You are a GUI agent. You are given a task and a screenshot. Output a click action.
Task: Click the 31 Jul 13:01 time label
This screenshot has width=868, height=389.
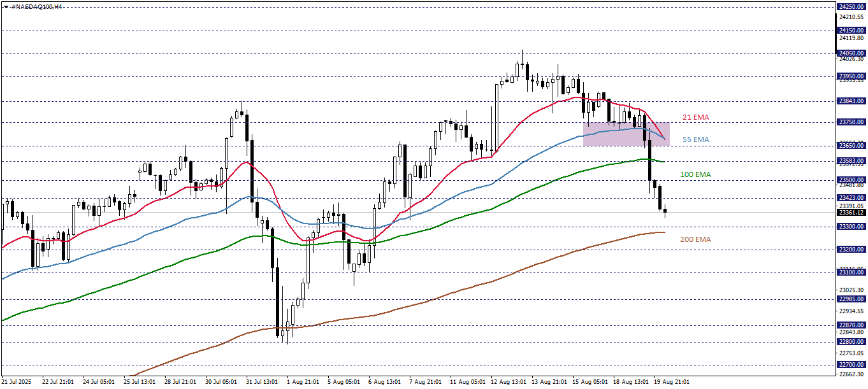click(x=261, y=382)
